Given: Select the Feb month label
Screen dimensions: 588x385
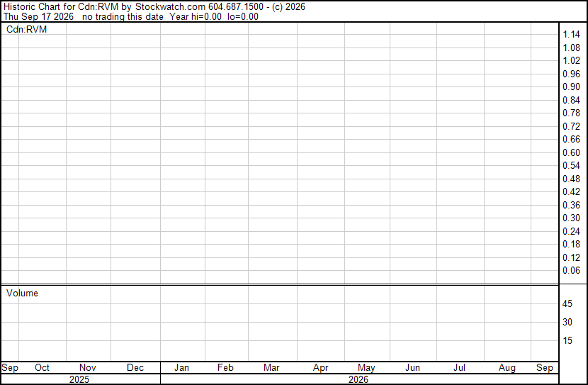Looking at the screenshot, I should [x=225, y=367].
